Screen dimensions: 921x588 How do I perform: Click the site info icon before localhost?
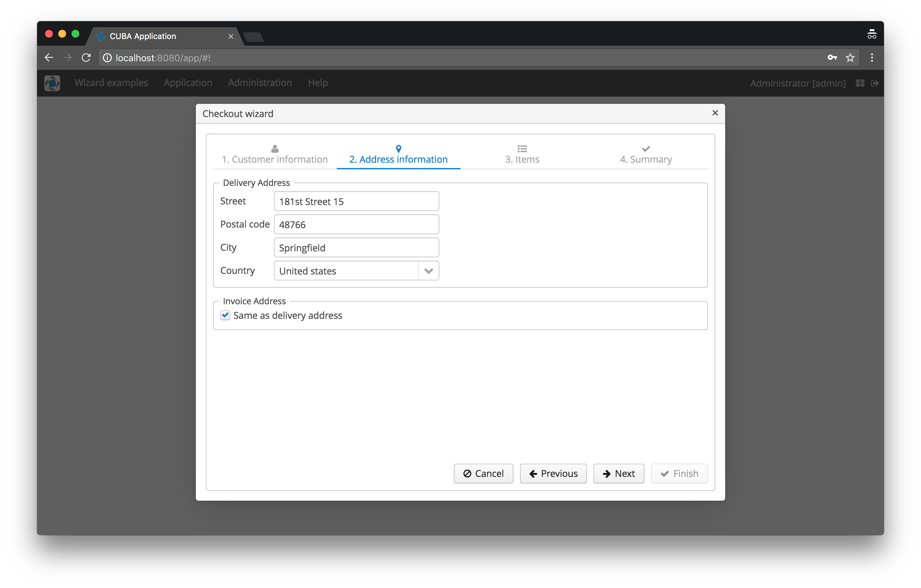pos(108,58)
